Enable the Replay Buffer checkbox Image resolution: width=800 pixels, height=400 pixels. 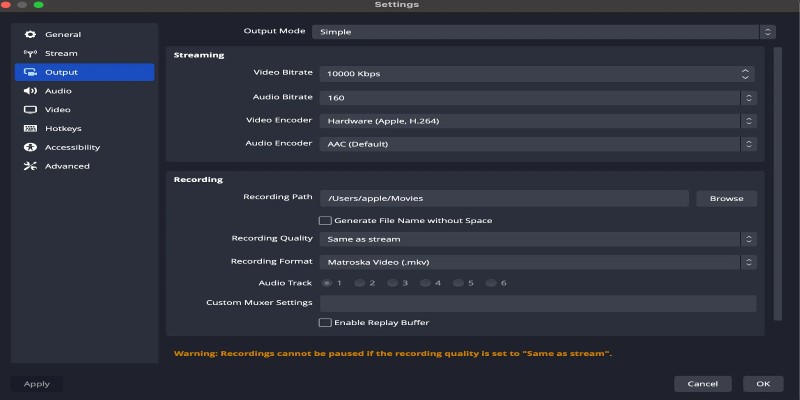[325, 322]
